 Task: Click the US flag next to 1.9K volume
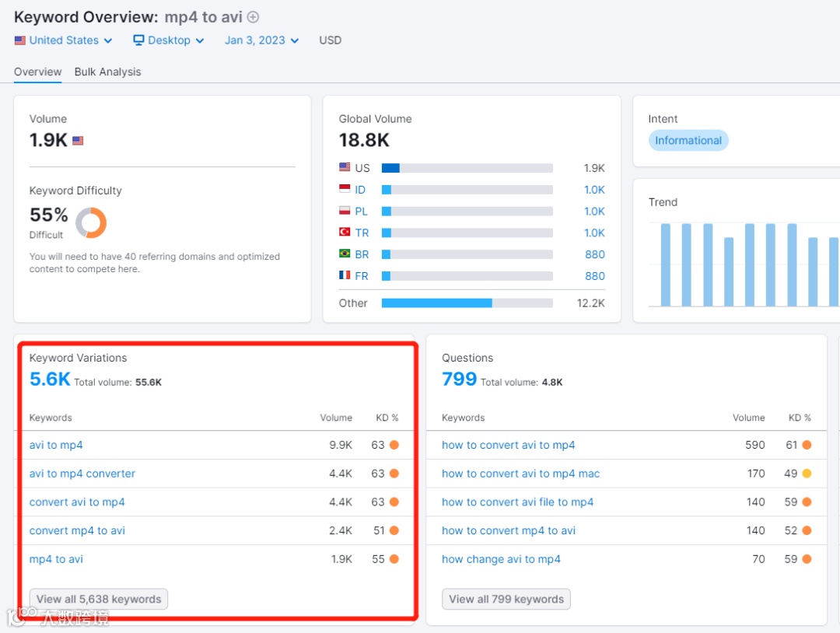pos(78,141)
